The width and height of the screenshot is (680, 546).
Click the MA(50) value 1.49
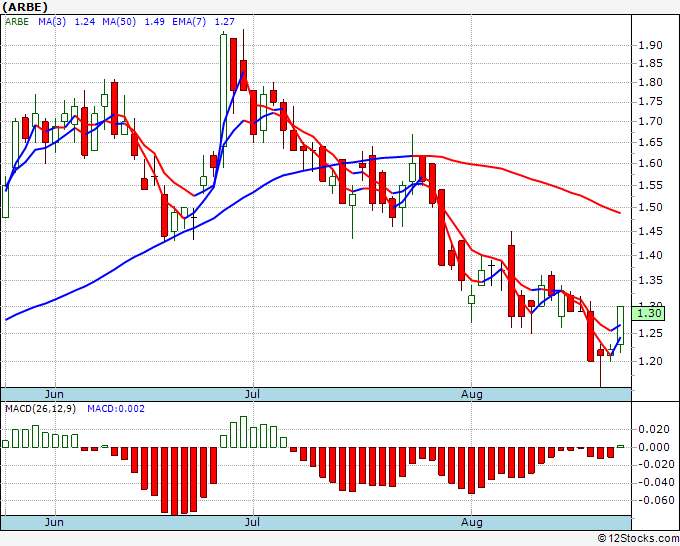(154, 22)
